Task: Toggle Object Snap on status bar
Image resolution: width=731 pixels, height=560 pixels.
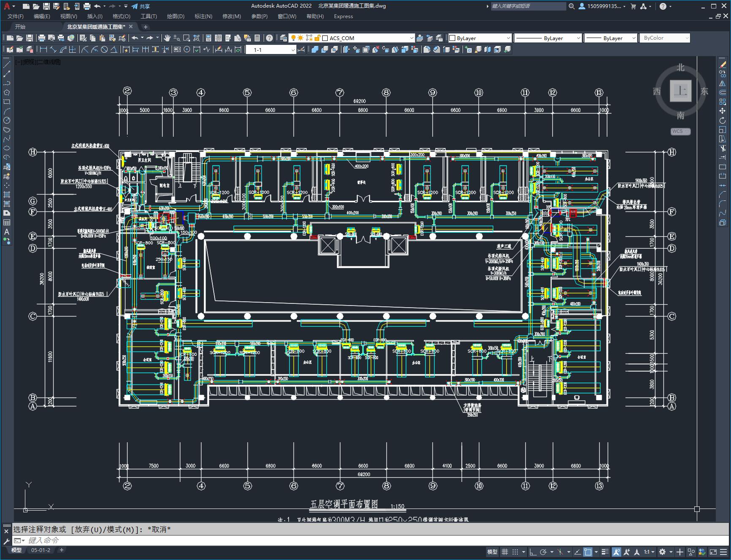Action: pos(588,552)
